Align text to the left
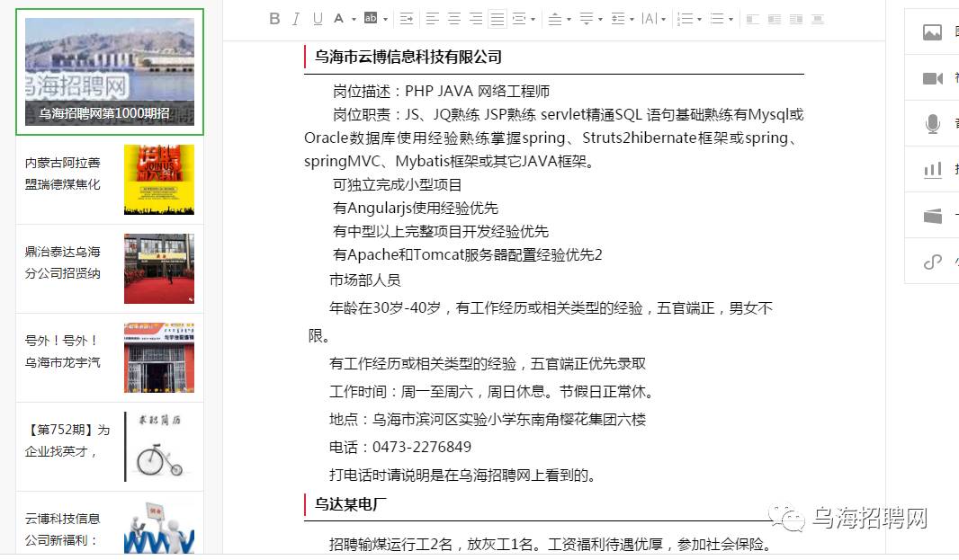This screenshot has height=560, width=959. [x=433, y=19]
